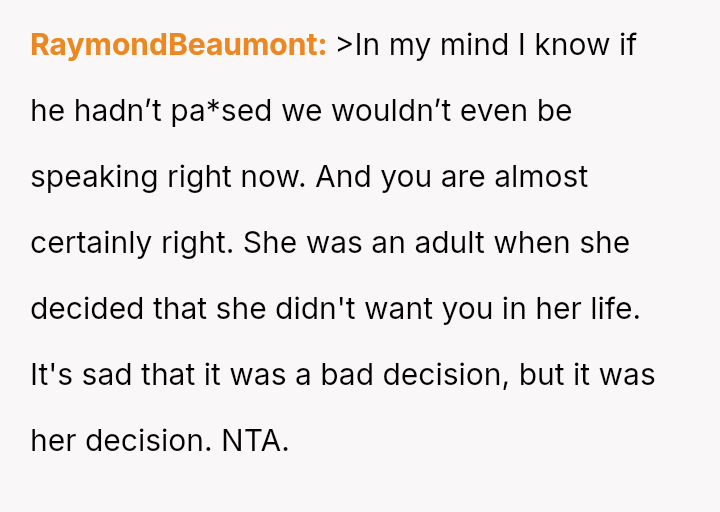The width and height of the screenshot is (720, 512).
Task: Click the word "speaking"
Action: click(x=94, y=177)
